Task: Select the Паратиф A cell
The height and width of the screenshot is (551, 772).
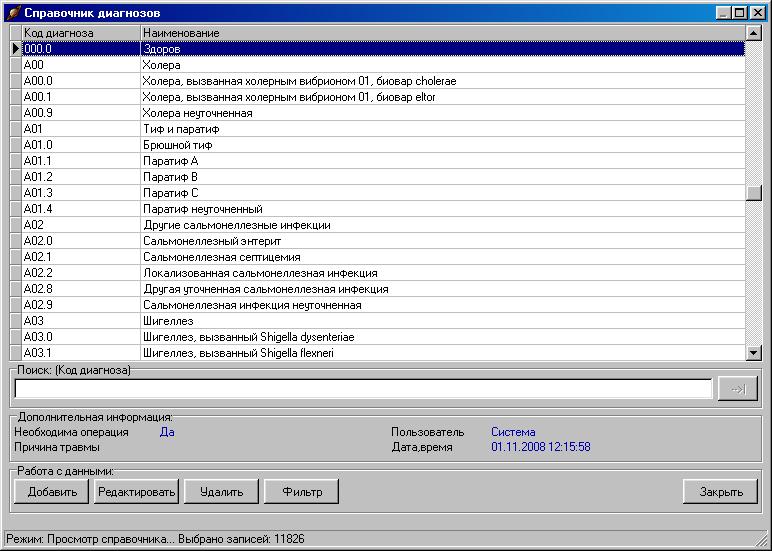Action: tap(443, 161)
